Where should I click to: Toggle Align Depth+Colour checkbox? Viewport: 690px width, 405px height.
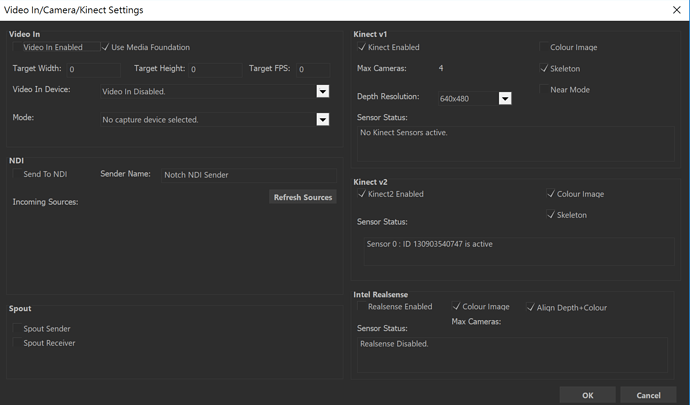pos(531,307)
